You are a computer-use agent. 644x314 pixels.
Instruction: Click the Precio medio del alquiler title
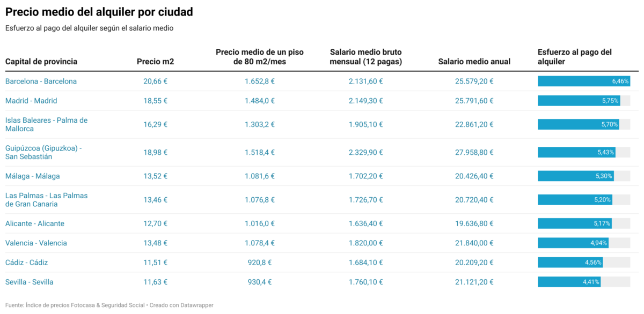(x=99, y=11)
